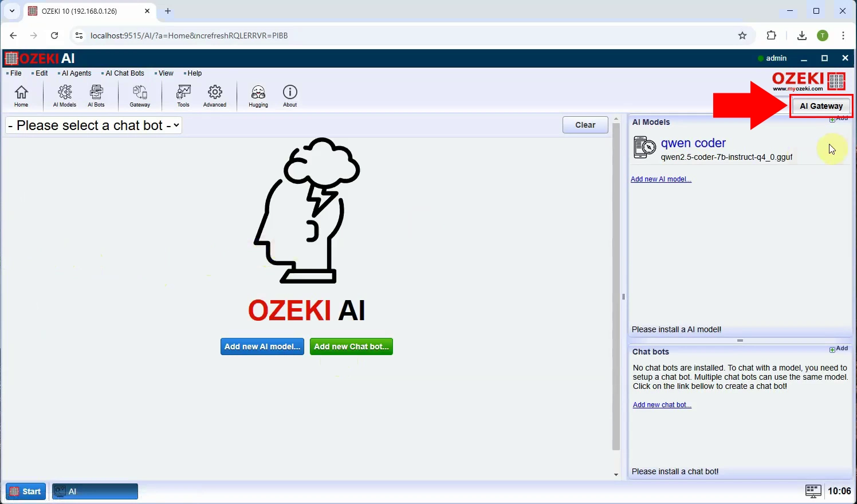Open the AI Bots toolbar icon
Image resolution: width=857 pixels, height=504 pixels.
coord(96,96)
